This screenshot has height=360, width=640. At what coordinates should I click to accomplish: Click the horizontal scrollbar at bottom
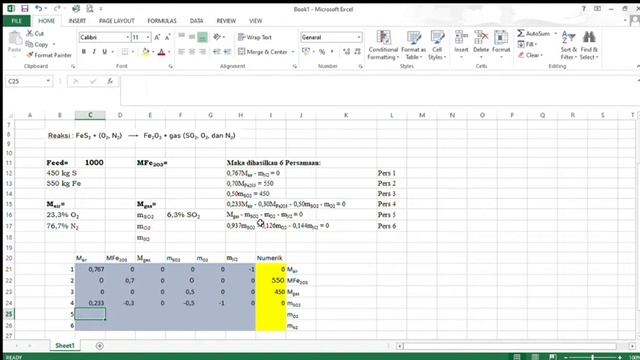(510, 346)
